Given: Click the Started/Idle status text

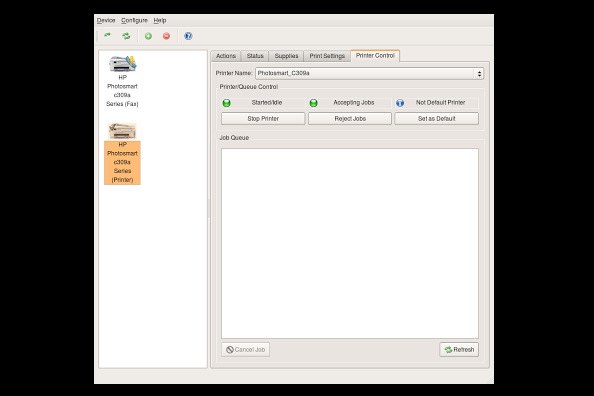Looking at the screenshot, I should pos(267,103).
